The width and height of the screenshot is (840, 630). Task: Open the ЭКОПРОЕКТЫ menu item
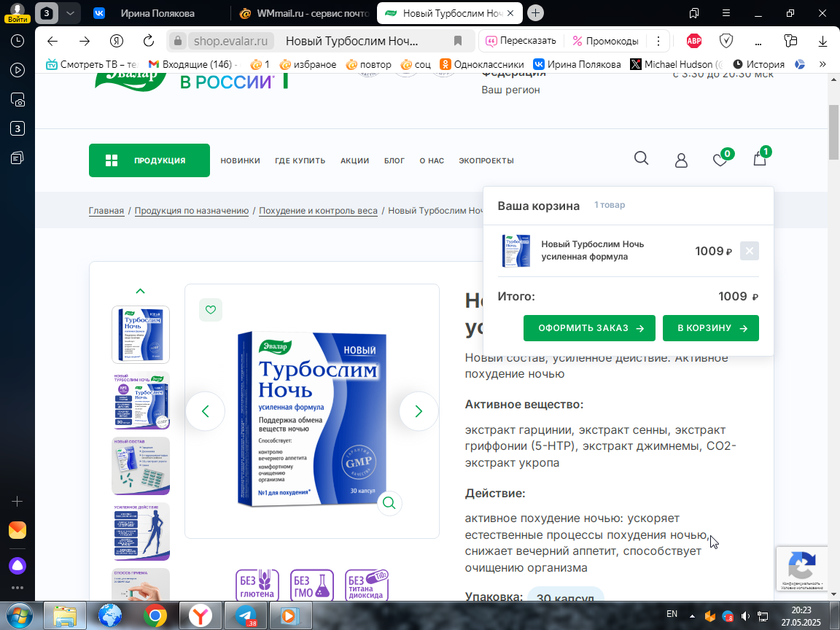pos(486,160)
